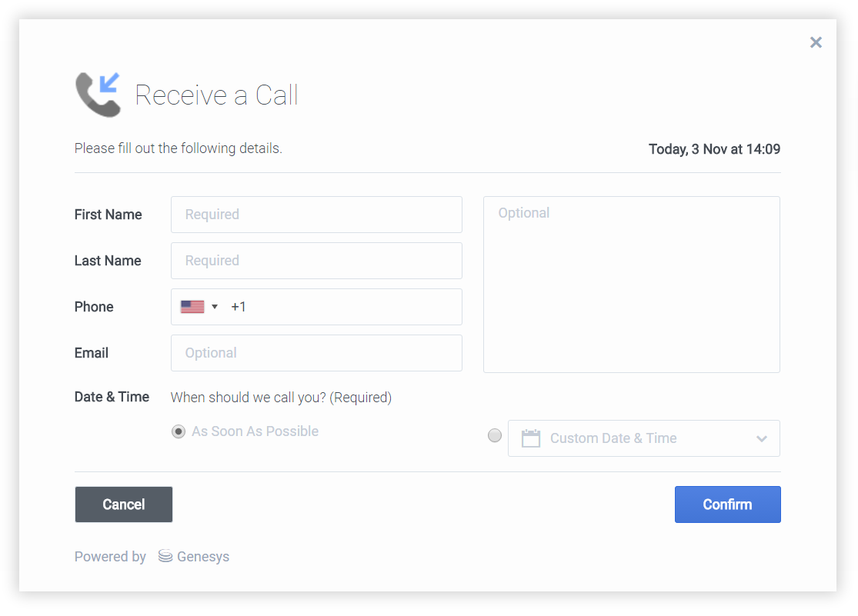Open the Custom Date & Time picker field
Image resolution: width=858 pixels, height=616 pixels.
(x=643, y=438)
